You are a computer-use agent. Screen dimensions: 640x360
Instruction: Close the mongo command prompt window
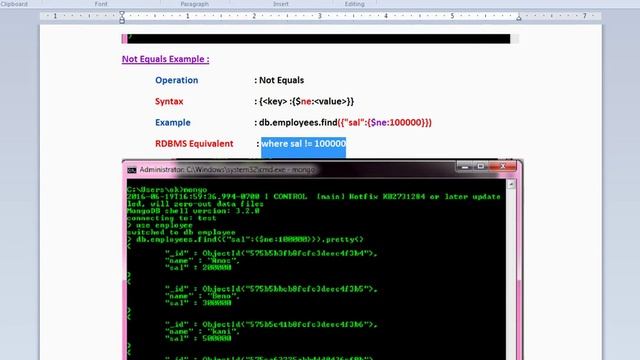coord(503,167)
